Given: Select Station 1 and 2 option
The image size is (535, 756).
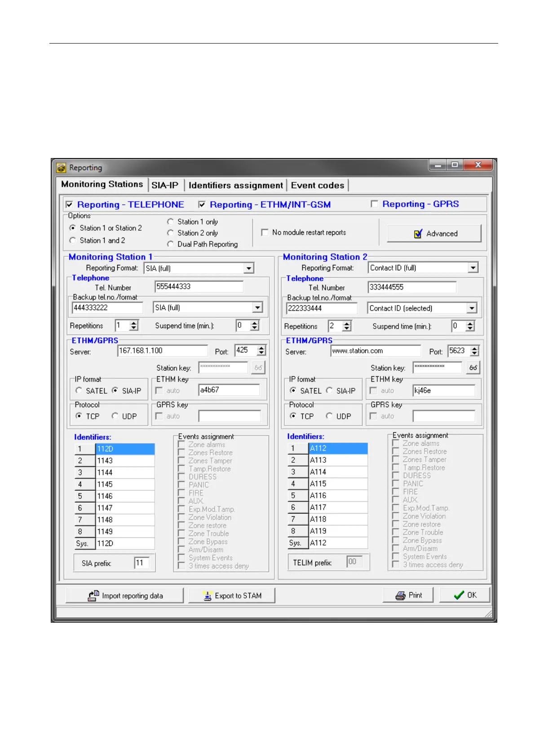Looking at the screenshot, I should (73, 241).
